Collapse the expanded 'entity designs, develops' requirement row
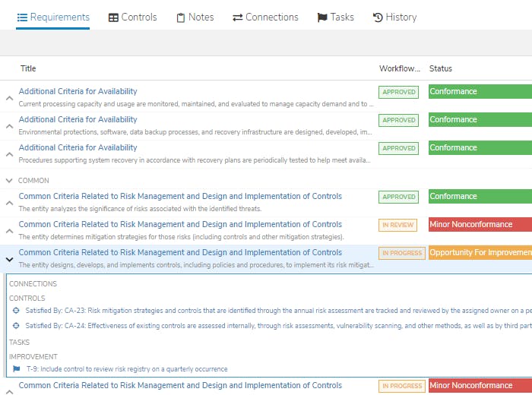 point(9,259)
